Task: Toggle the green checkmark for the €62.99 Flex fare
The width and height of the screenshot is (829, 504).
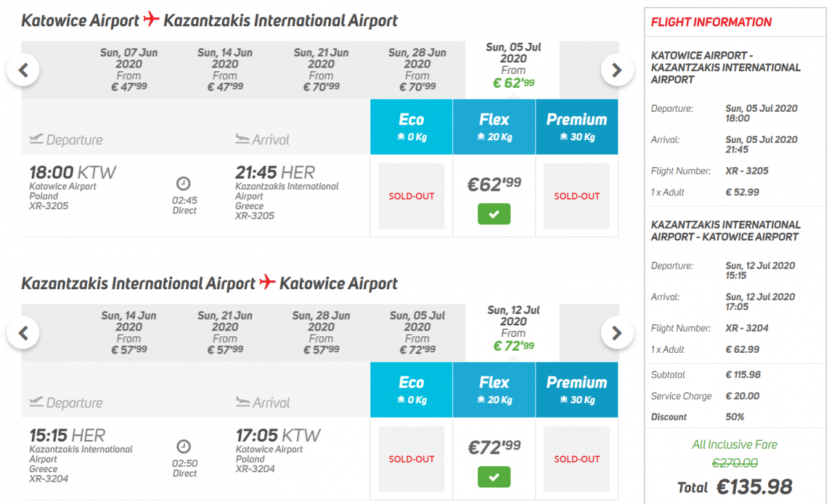Action: [494, 214]
